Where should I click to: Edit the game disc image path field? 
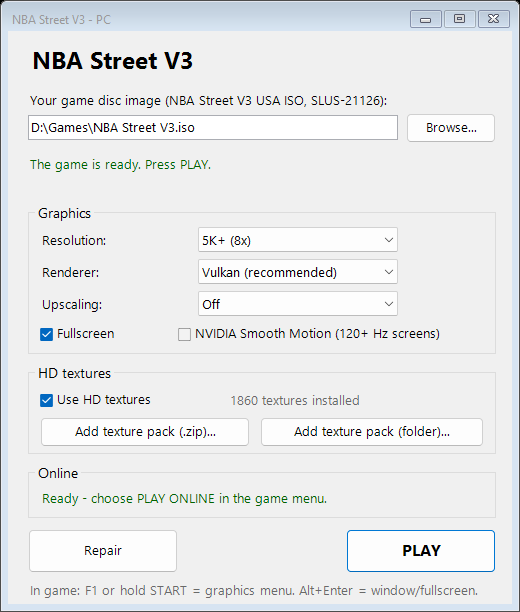pyautogui.click(x=213, y=127)
